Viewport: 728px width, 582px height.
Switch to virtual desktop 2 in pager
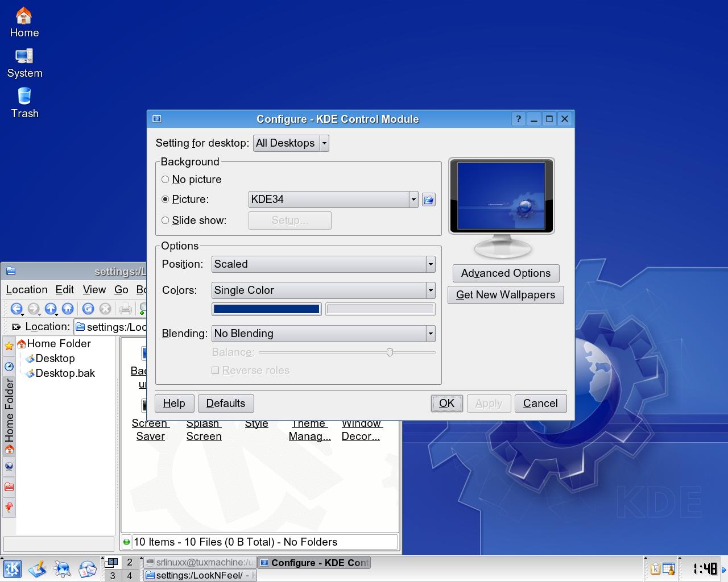[130, 563]
